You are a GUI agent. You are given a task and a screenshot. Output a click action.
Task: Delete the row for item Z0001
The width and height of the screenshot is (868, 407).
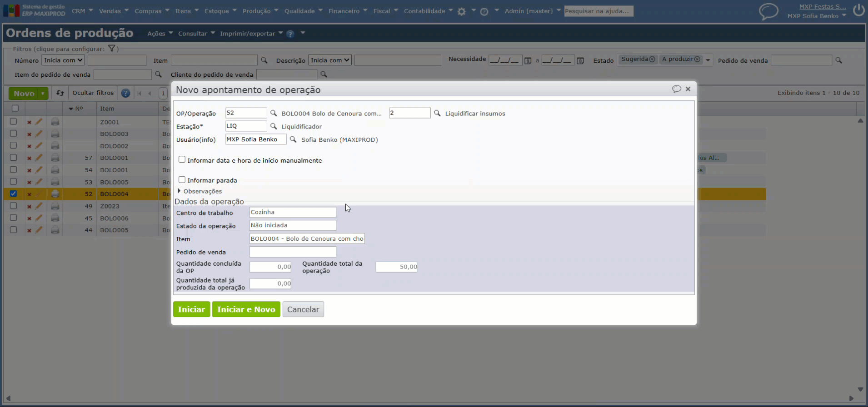[29, 122]
